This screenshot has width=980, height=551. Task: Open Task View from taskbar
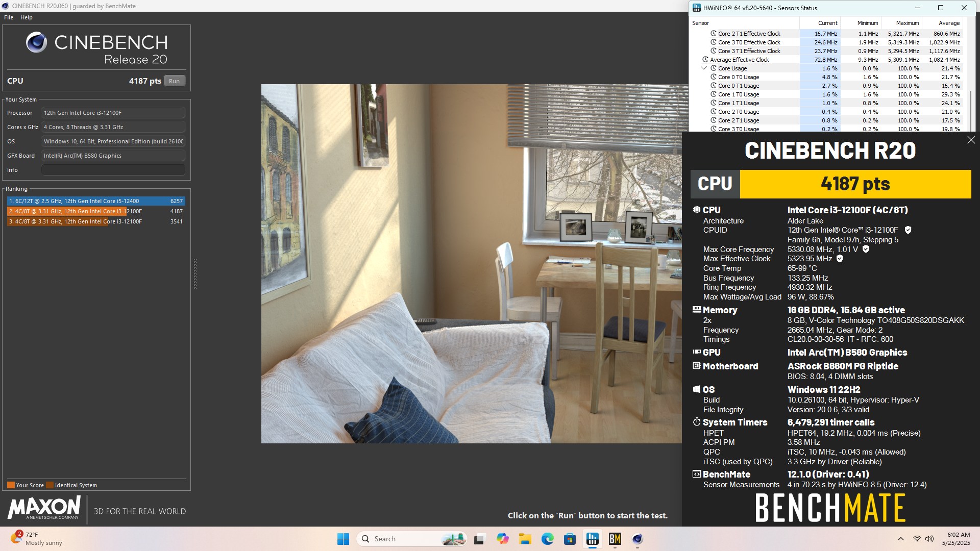479,539
